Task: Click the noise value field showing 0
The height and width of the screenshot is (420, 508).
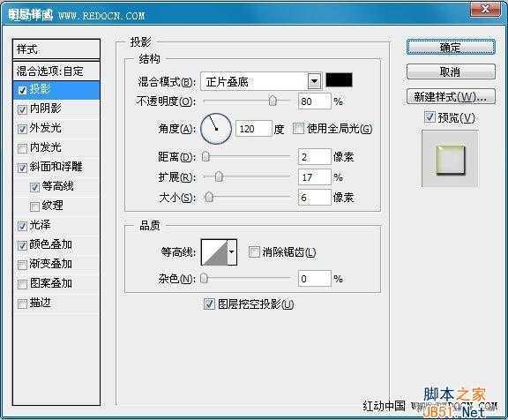Action: [x=315, y=278]
